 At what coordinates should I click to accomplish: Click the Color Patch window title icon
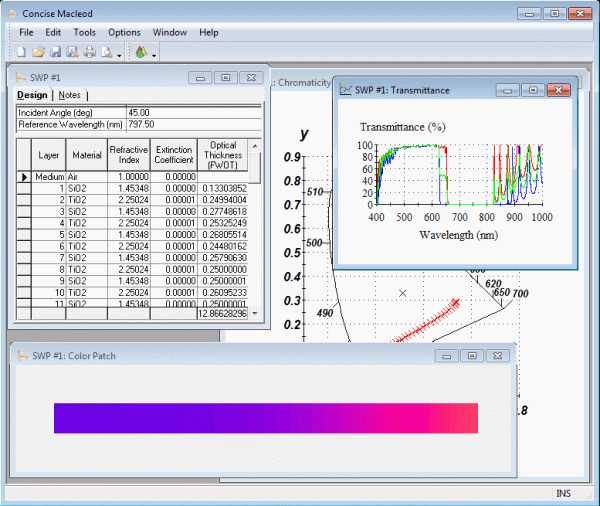point(22,355)
